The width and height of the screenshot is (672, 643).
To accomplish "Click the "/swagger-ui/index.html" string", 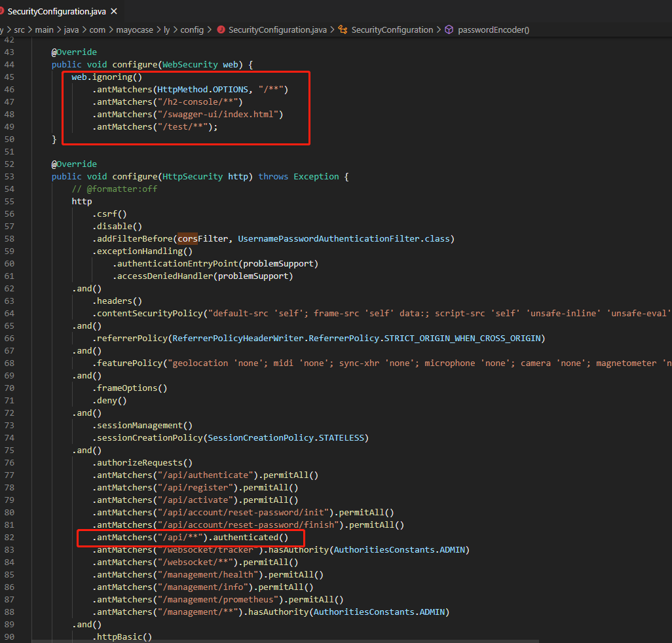I will pyautogui.click(x=217, y=115).
